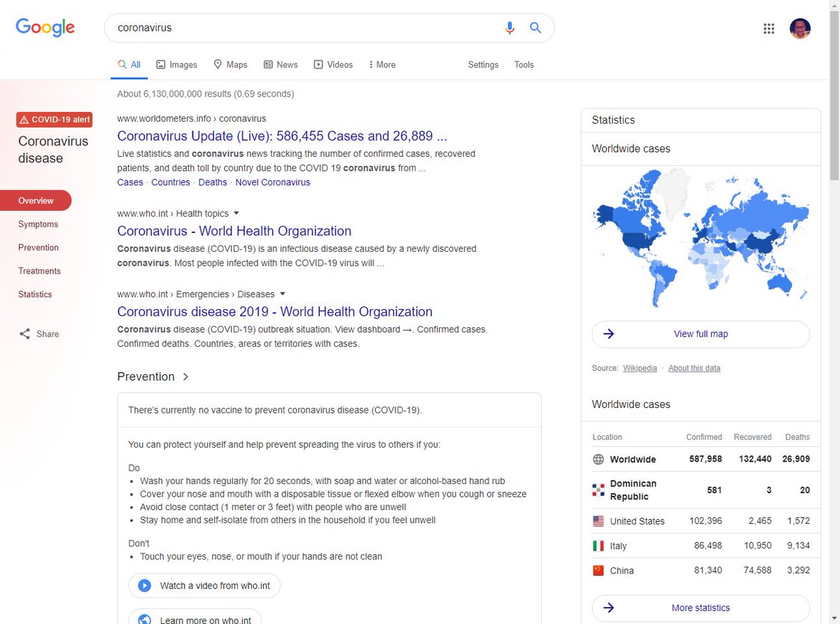Click the About 6,130,000,000 results text
The width and height of the screenshot is (840, 624).
coord(206,94)
